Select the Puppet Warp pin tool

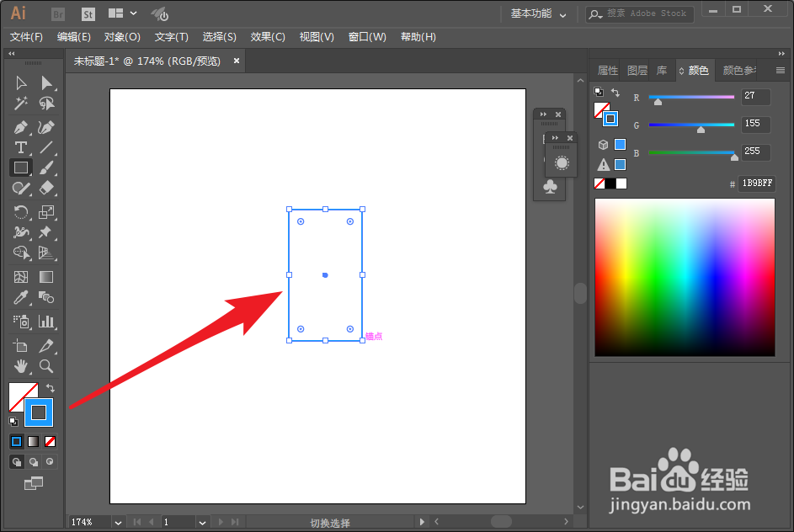click(46, 232)
